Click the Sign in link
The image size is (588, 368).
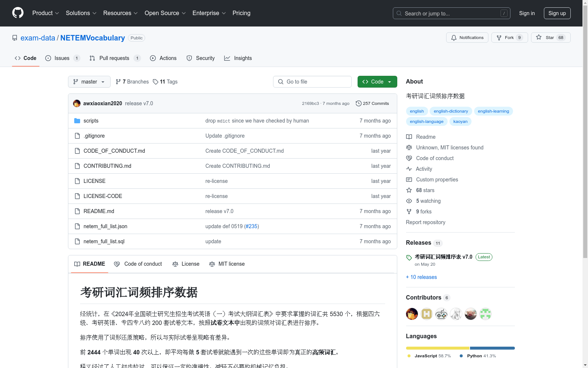[527, 13]
